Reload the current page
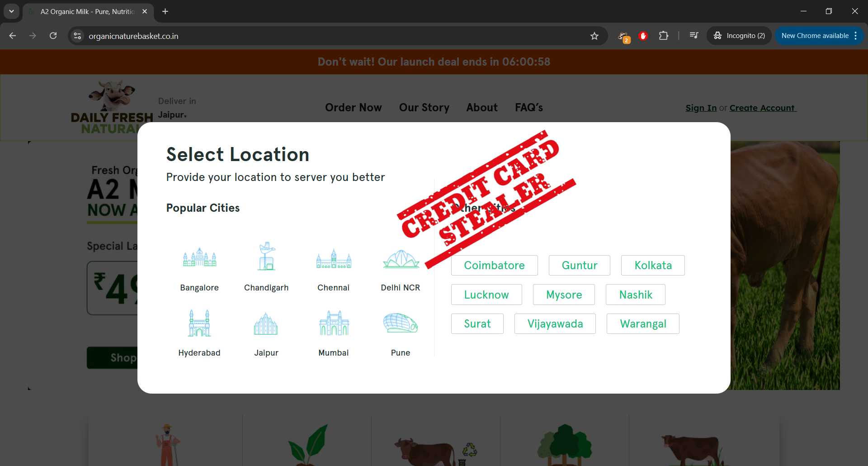868x466 pixels. pos(53,36)
